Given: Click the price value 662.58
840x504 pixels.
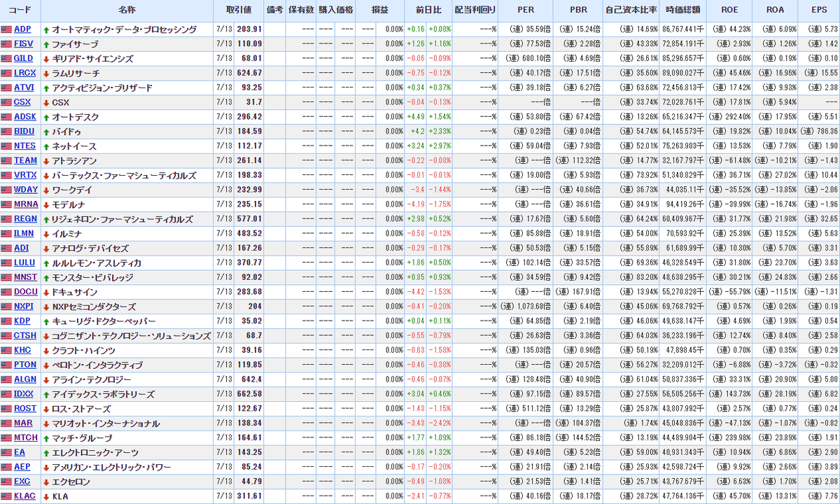Looking at the screenshot, I should pos(249,394).
